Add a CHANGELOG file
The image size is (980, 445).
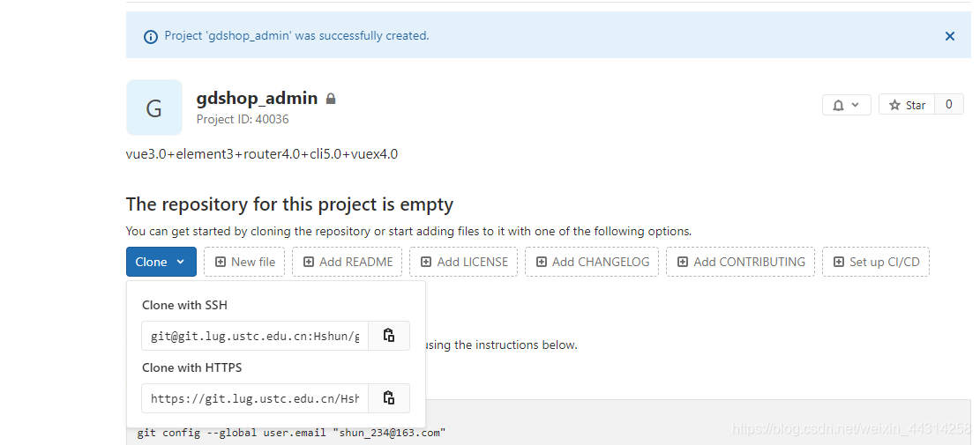[x=592, y=262]
